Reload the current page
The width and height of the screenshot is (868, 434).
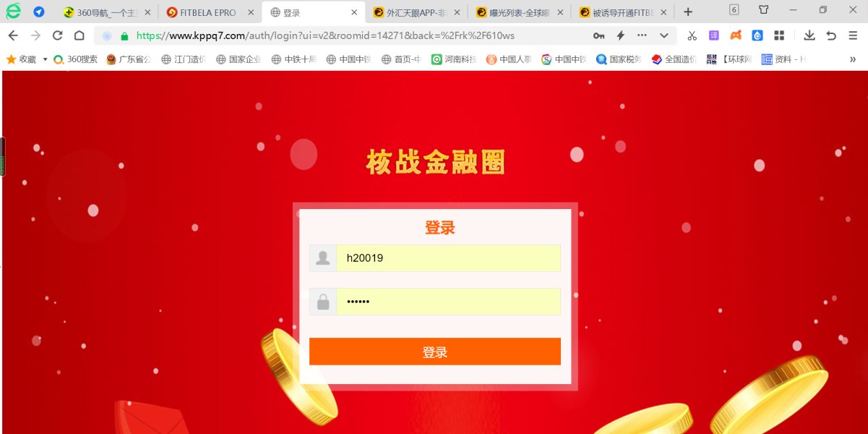(58, 35)
